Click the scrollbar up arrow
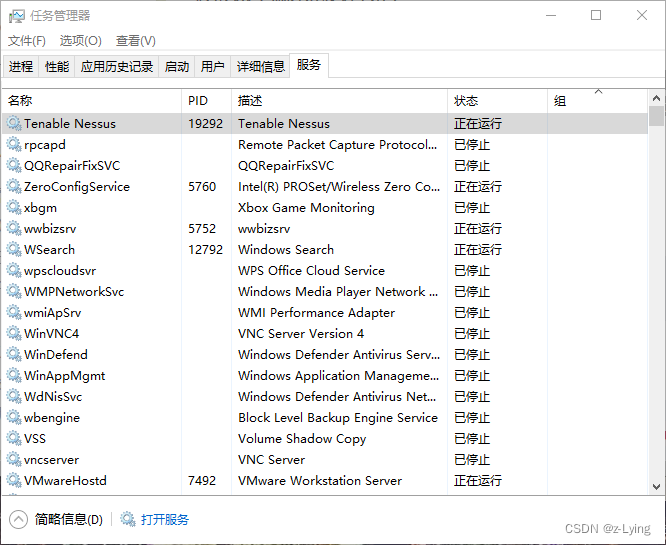The height and width of the screenshot is (545, 666). pyautogui.click(x=656, y=98)
